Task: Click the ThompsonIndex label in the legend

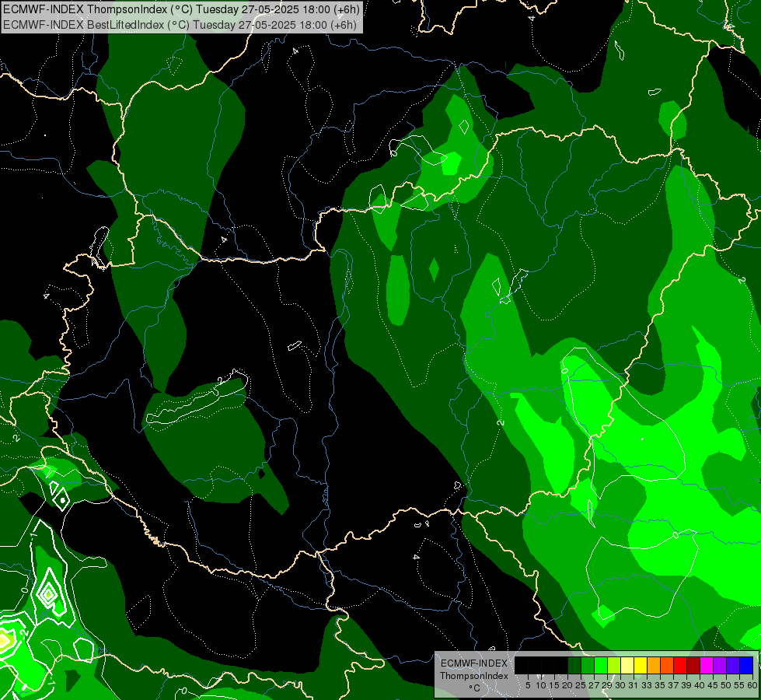Action: click(x=474, y=676)
